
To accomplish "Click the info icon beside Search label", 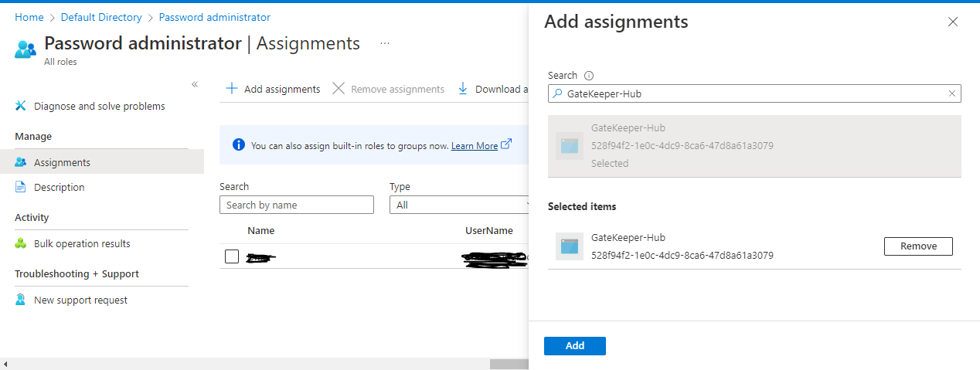I will (x=589, y=76).
